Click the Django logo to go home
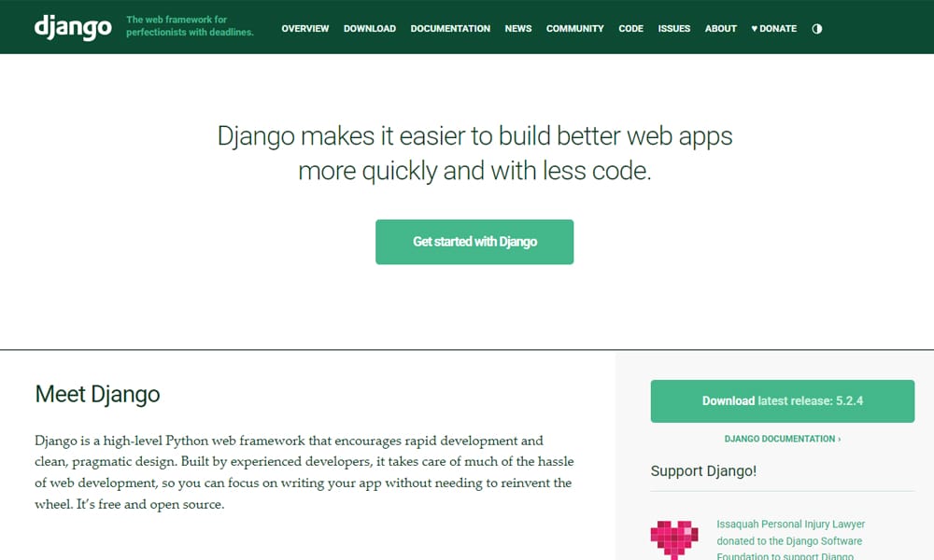Image resolution: width=934 pixels, height=560 pixels. tap(72, 27)
